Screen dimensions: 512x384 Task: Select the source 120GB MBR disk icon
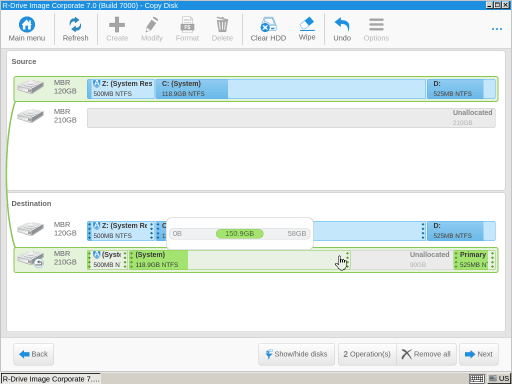click(31, 87)
